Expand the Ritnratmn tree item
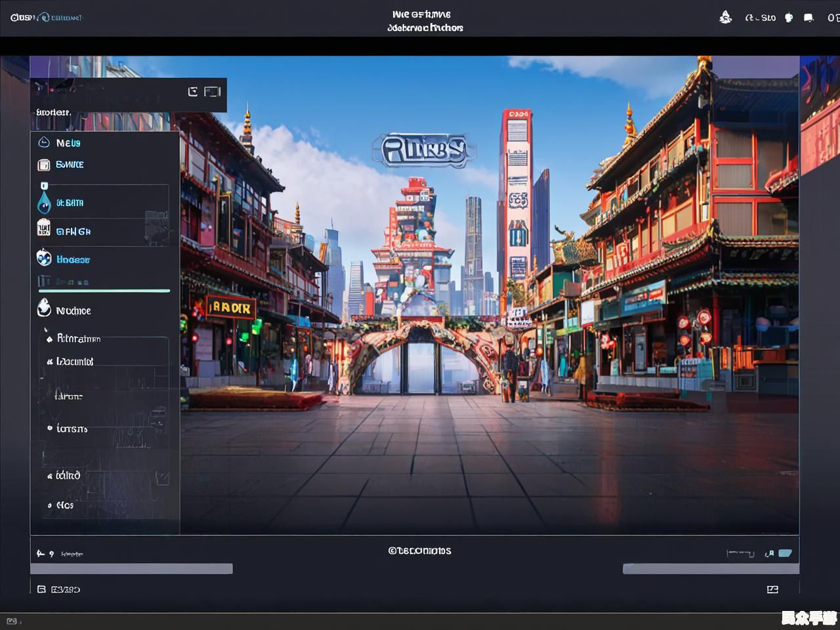Screen dimensions: 840x630 tap(49, 339)
